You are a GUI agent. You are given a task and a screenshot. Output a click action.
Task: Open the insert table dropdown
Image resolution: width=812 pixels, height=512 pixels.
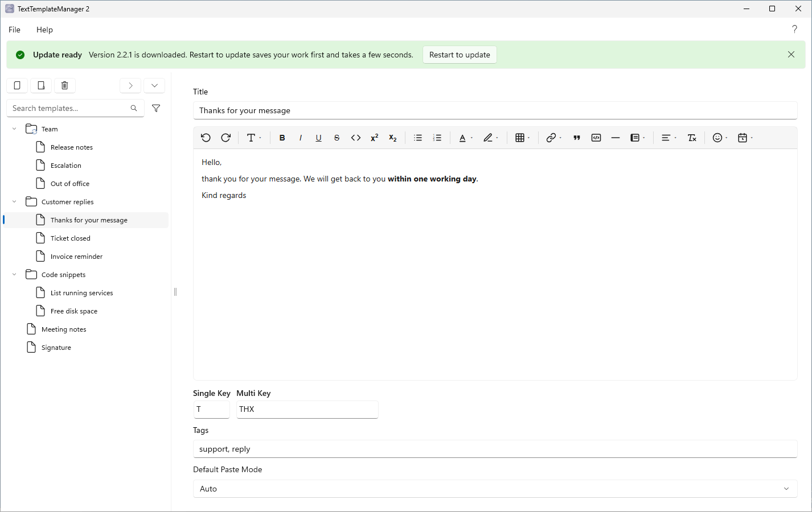[523, 138]
